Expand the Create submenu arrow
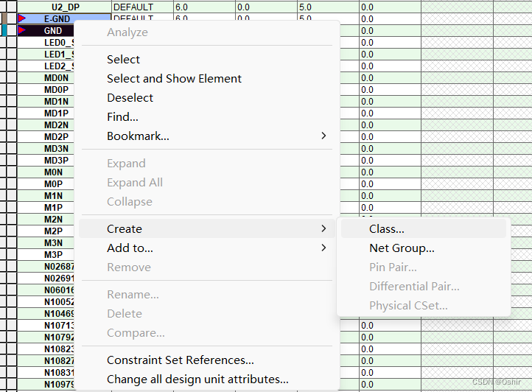Screen dimensions: 532x392 pyautogui.click(x=323, y=229)
